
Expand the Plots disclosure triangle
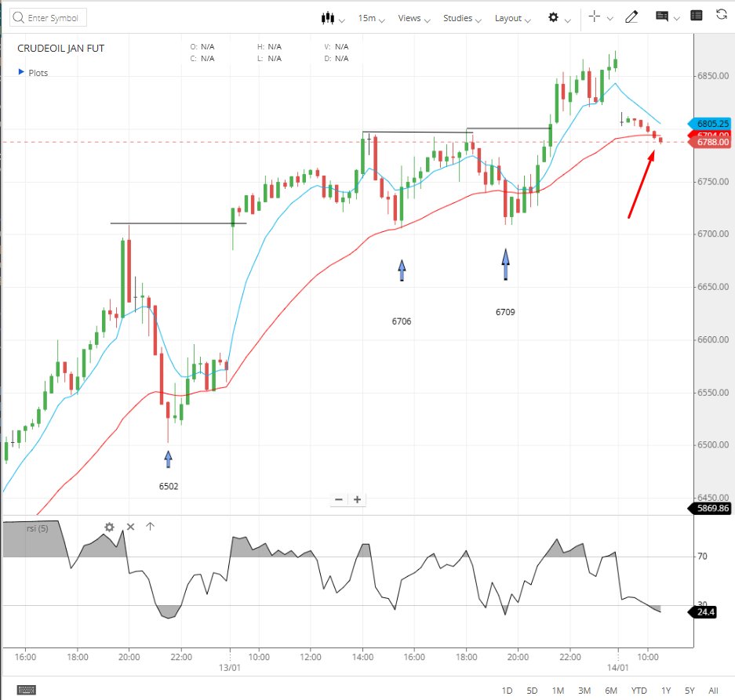pos(21,72)
